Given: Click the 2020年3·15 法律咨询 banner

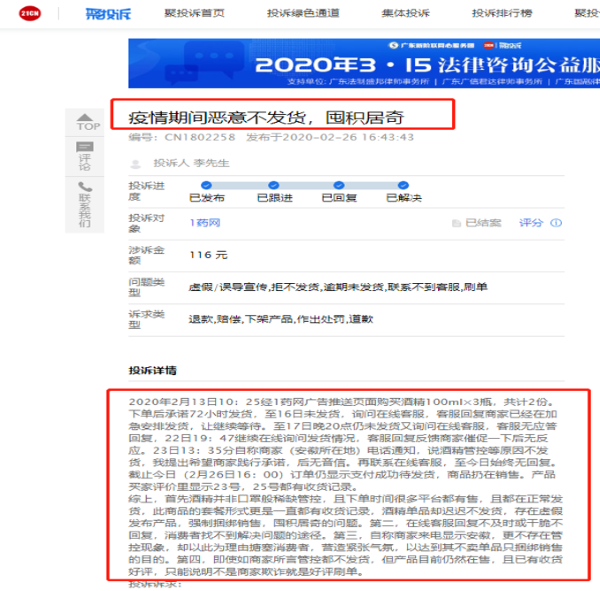Looking at the screenshot, I should coord(364,63).
